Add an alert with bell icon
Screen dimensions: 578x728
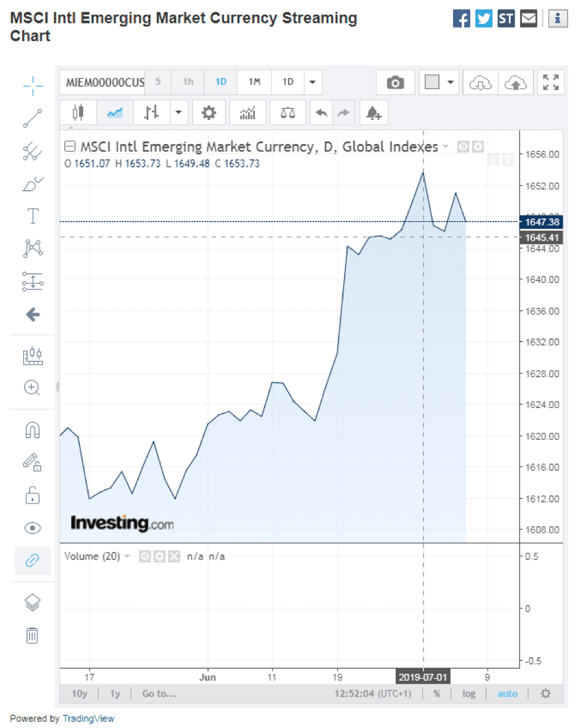[374, 113]
